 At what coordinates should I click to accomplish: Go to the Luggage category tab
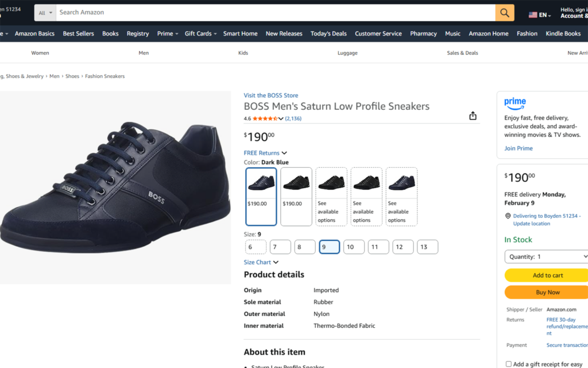pyautogui.click(x=347, y=53)
